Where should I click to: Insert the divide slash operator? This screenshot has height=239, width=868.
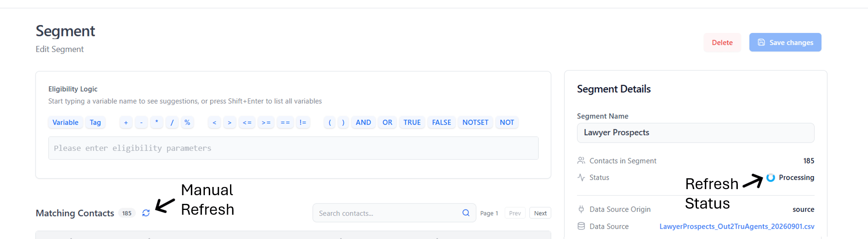[172, 122]
